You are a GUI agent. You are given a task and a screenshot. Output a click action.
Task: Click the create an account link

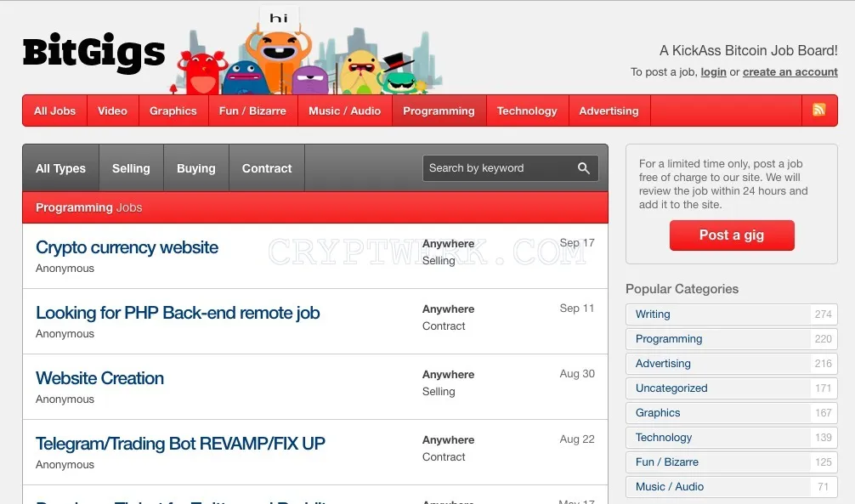click(x=790, y=72)
